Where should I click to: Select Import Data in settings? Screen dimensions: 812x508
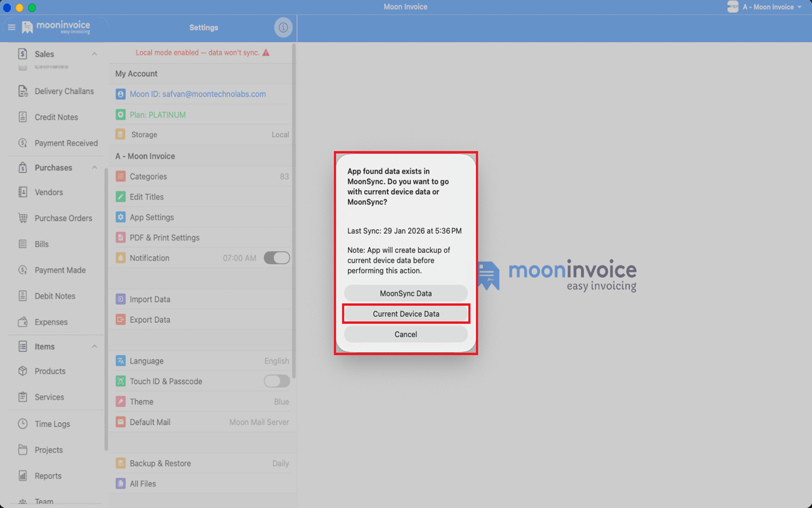150,299
